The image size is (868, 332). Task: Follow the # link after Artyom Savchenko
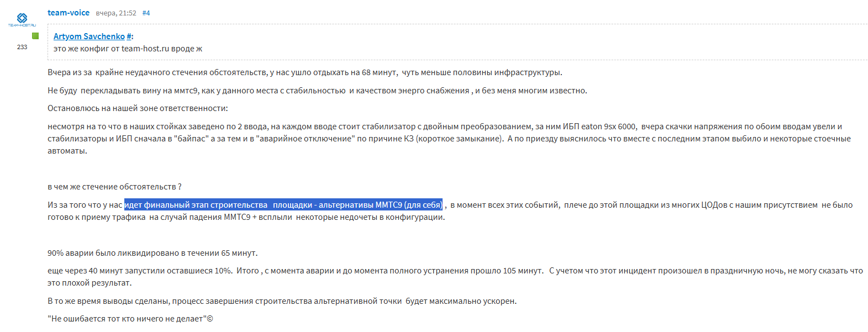[129, 36]
